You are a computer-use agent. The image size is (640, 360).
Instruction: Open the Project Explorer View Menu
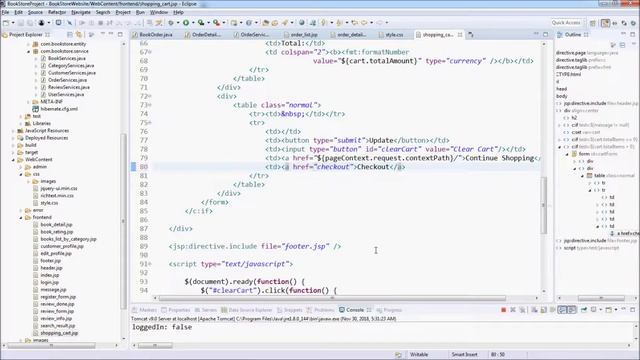point(102,34)
